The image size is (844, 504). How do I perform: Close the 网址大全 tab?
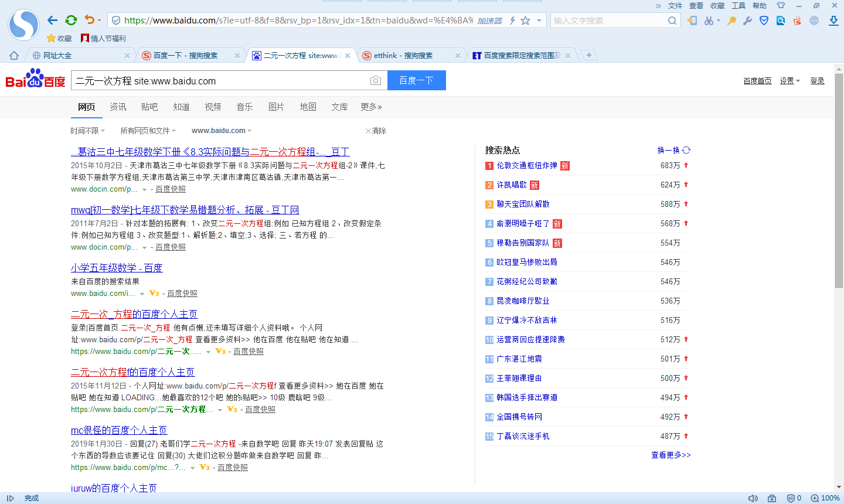[127, 56]
